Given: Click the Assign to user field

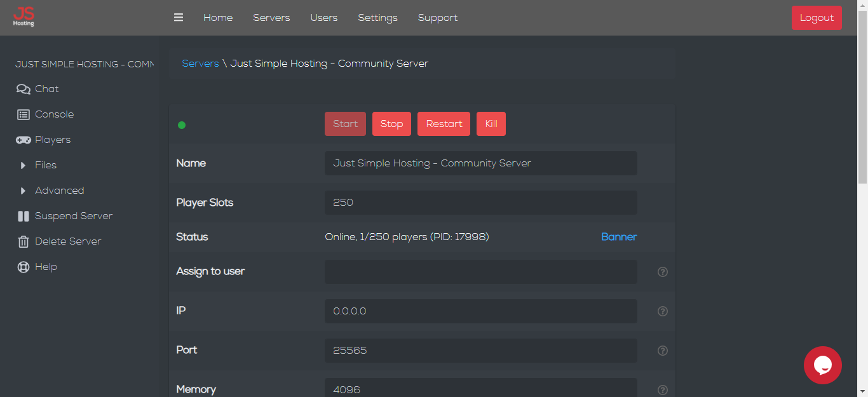Looking at the screenshot, I should [481, 272].
